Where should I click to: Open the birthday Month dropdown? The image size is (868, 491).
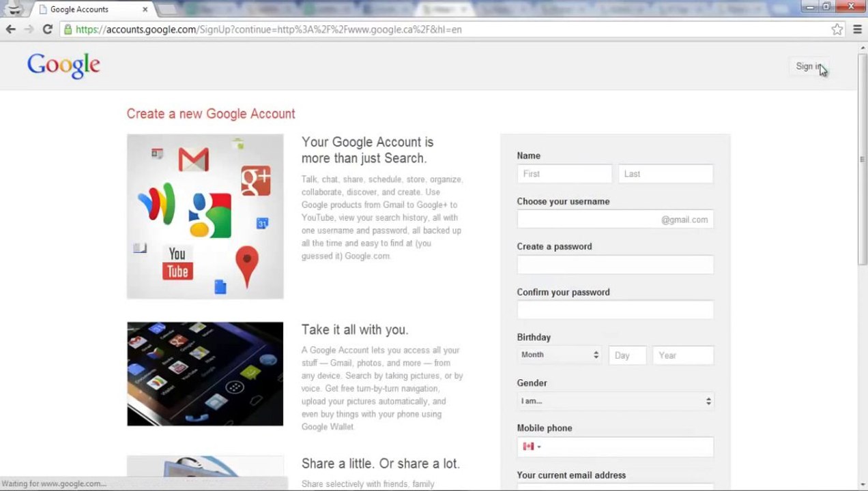pyautogui.click(x=560, y=355)
